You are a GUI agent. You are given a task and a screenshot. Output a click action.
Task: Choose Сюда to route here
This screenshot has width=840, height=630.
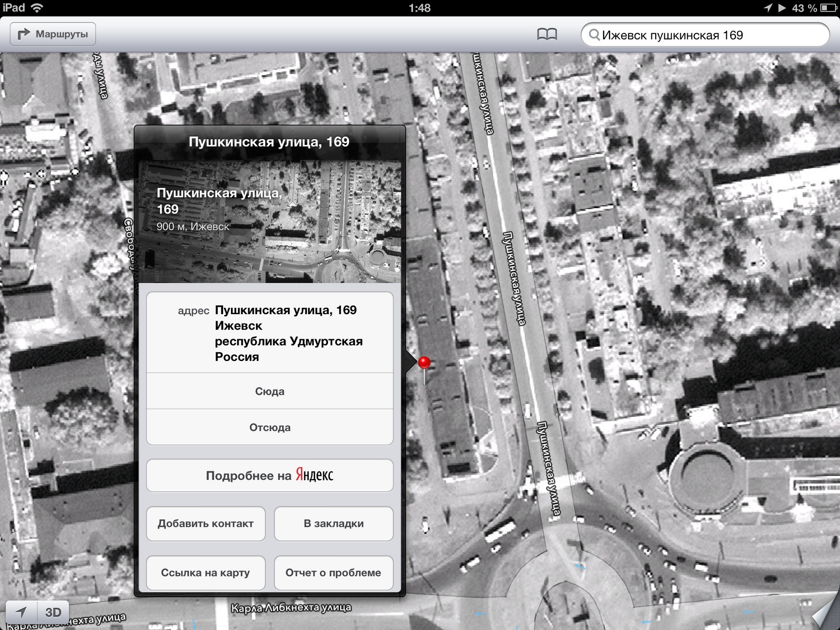pyautogui.click(x=269, y=391)
